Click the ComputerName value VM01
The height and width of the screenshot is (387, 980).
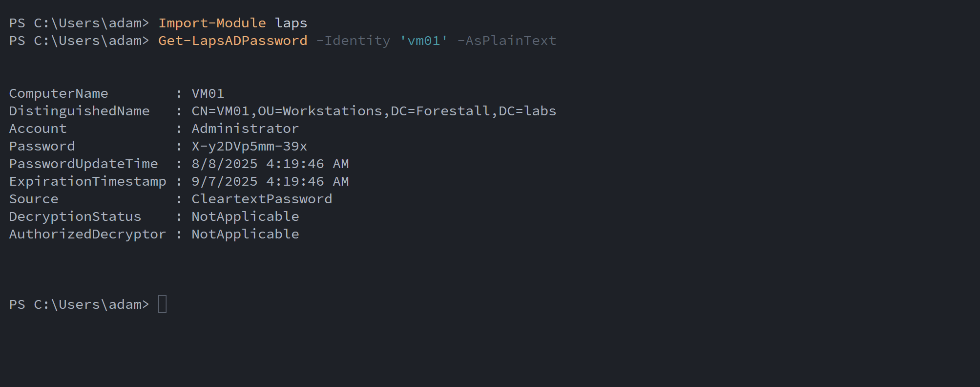208,93
